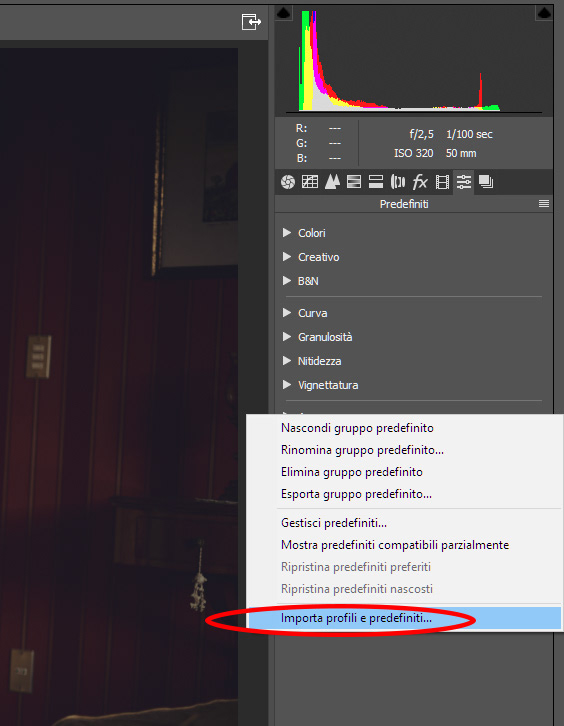Open the Split Toning panel icon

376,182
